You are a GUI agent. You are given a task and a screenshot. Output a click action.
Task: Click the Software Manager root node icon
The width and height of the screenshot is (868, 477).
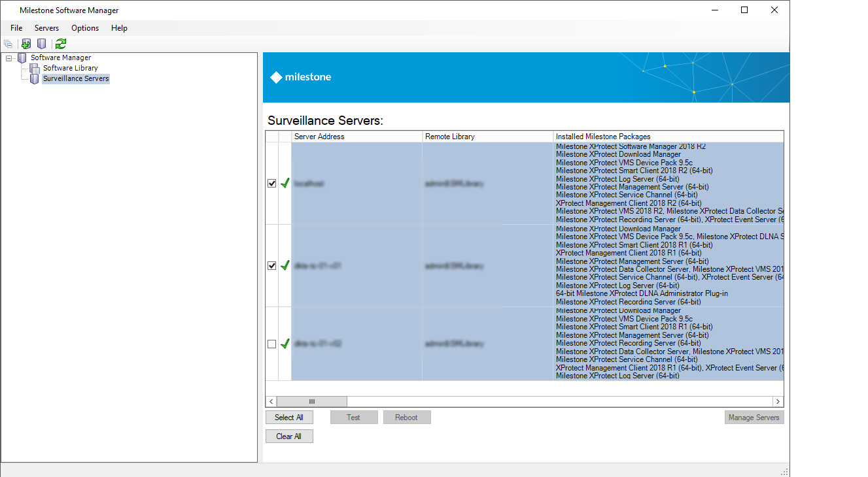(x=22, y=57)
